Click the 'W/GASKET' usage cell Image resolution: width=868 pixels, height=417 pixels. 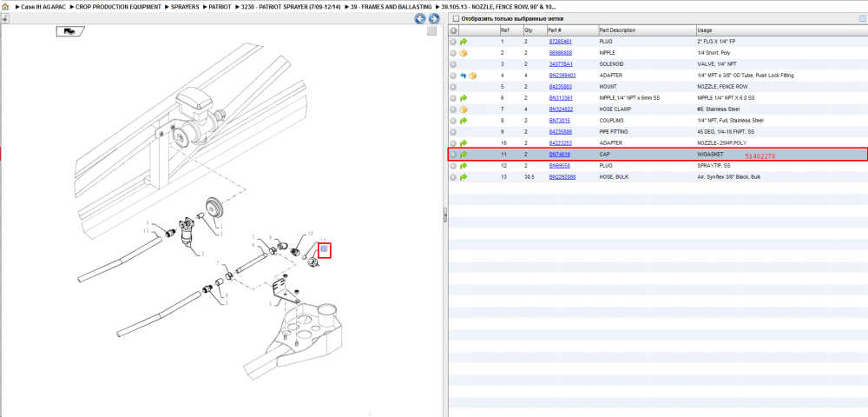point(710,155)
